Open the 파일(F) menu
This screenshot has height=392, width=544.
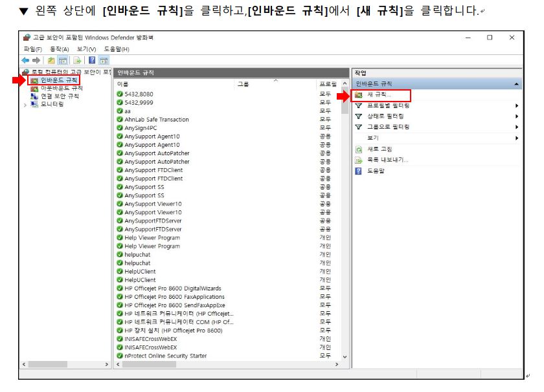(32, 49)
